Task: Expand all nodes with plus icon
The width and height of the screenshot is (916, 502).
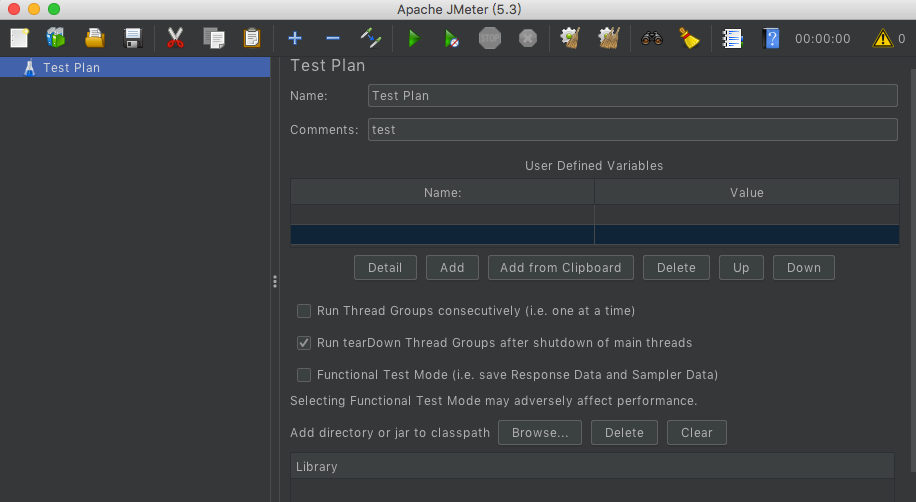Action: pos(295,39)
